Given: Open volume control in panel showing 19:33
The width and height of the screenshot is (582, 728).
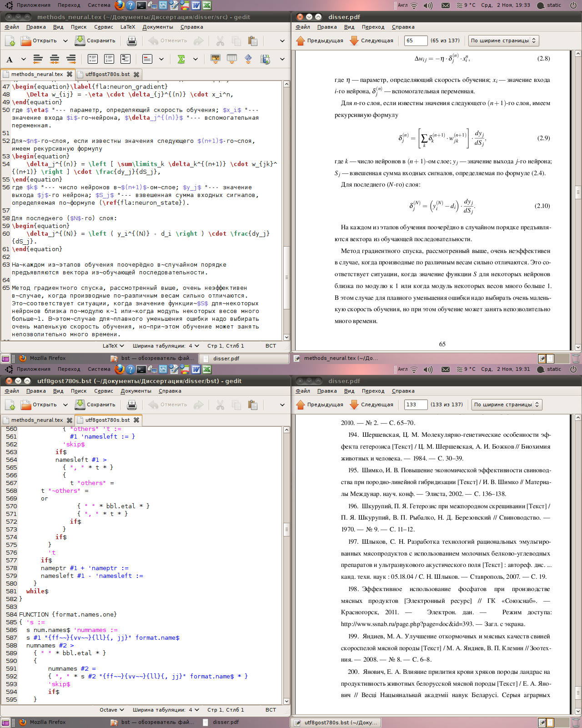Looking at the screenshot, I should coord(428,5).
